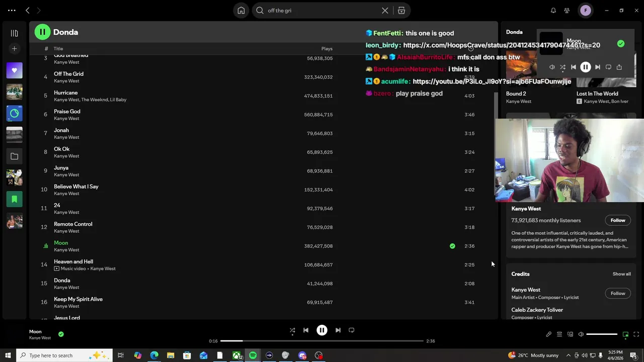Go to Spotify Home
The image size is (644, 362).
tap(241, 11)
